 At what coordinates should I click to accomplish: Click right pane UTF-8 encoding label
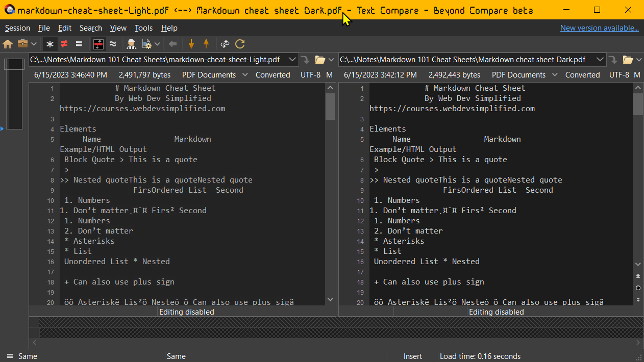click(x=620, y=75)
